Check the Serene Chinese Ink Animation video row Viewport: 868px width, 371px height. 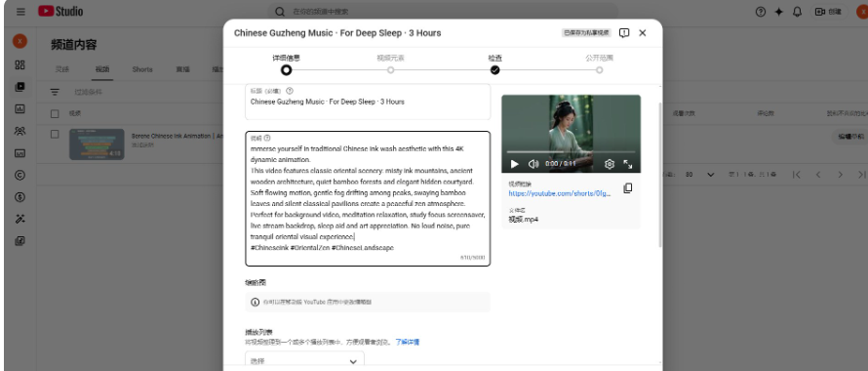[55, 134]
